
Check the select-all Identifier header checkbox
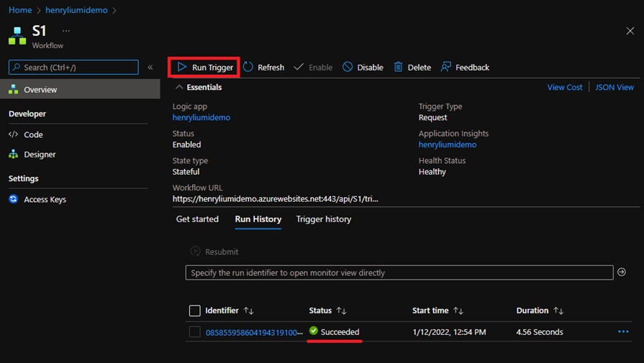pyautogui.click(x=195, y=311)
